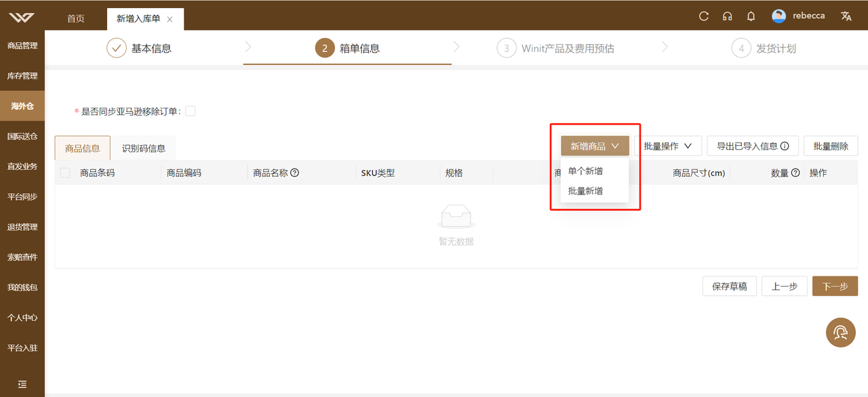Click step 1 checkmark 基本信息
This screenshot has width=868, height=397.
coord(139,48)
